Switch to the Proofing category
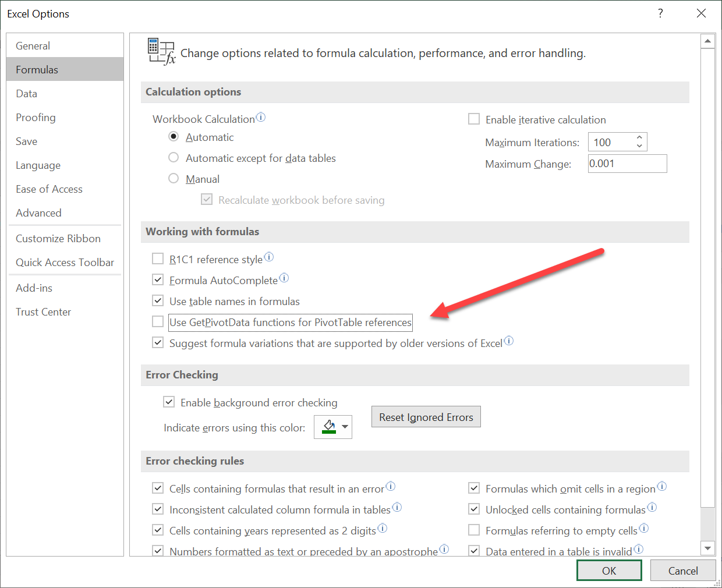Viewport: 722px width, 588px height. [36, 117]
